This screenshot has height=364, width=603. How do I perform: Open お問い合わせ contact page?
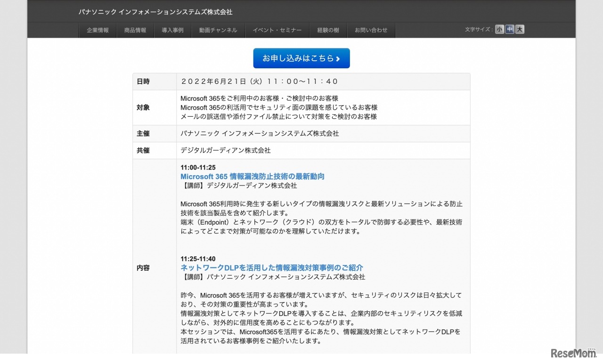point(371,30)
